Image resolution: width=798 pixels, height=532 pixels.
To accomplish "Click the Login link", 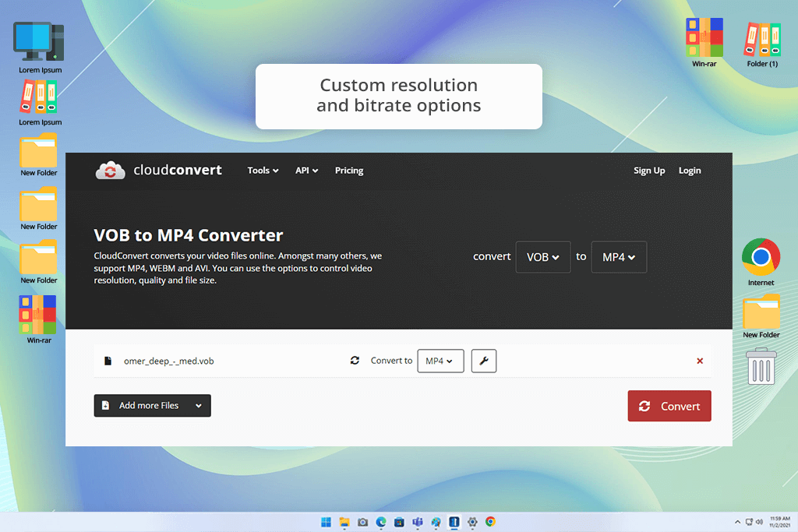I will 690,171.
